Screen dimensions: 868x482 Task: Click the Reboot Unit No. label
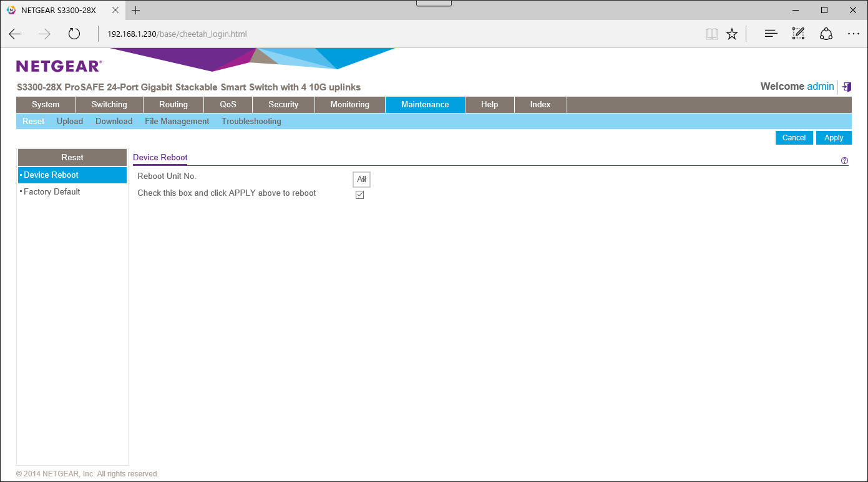pyautogui.click(x=167, y=176)
